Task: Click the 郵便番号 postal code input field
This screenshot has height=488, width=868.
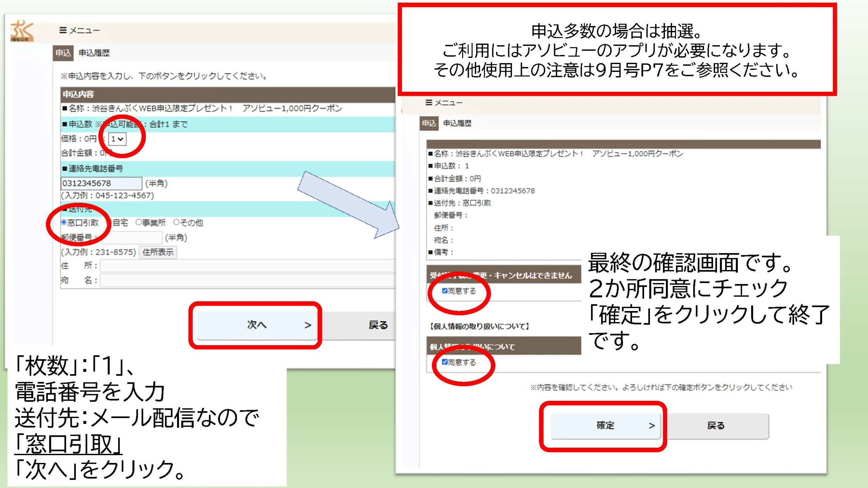Action: click(x=132, y=237)
